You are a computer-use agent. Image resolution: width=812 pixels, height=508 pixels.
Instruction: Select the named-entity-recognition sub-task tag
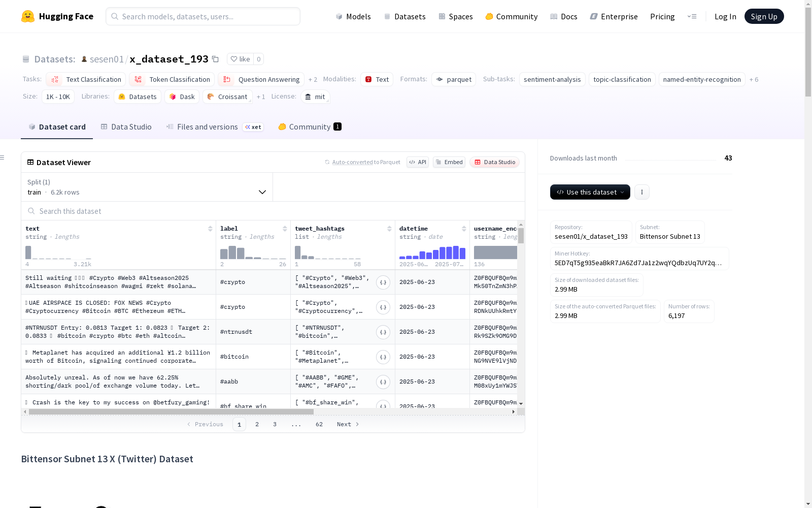tap(702, 79)
